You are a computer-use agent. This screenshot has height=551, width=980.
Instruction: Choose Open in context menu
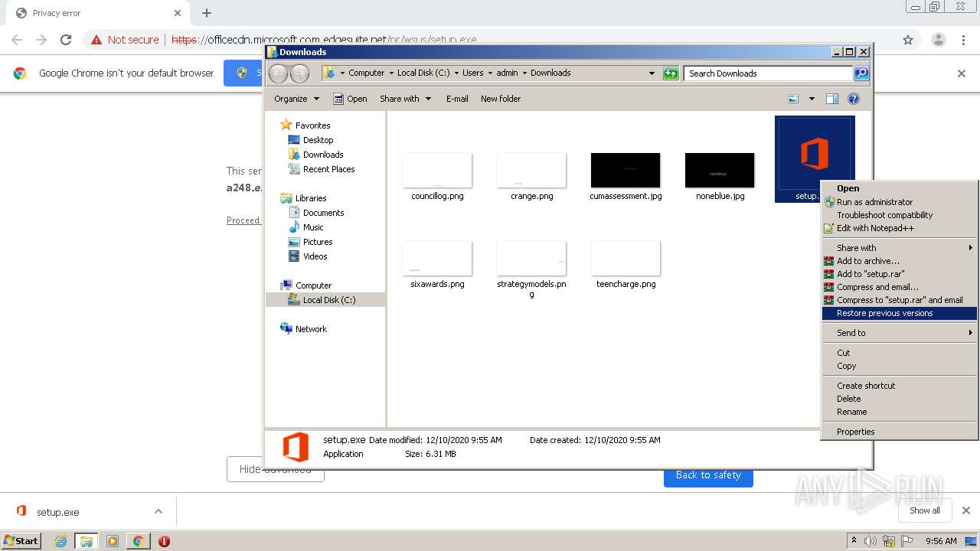pos(899,188)
